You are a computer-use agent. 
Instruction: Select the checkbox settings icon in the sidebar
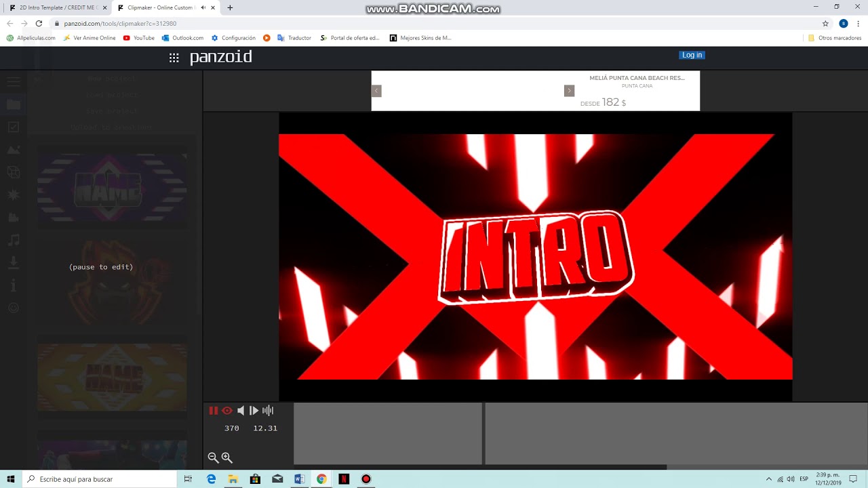point(14,127)
